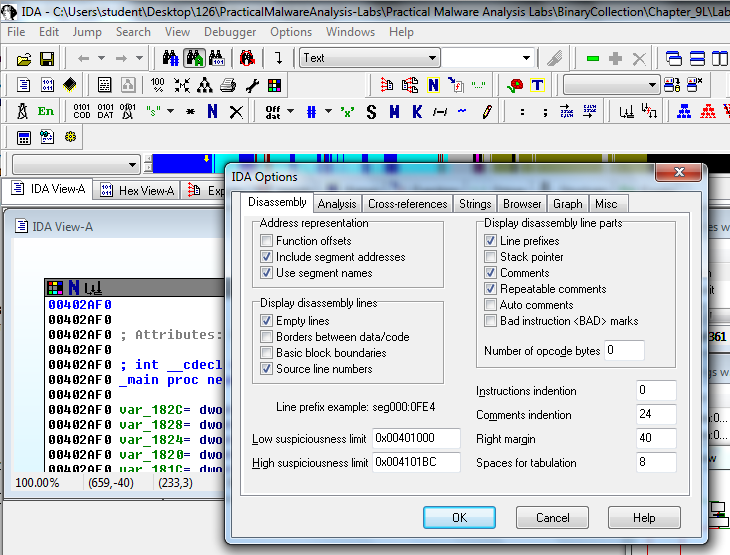Toggle Empty lines checkbox
730x555 pixels.
(266, 321)
